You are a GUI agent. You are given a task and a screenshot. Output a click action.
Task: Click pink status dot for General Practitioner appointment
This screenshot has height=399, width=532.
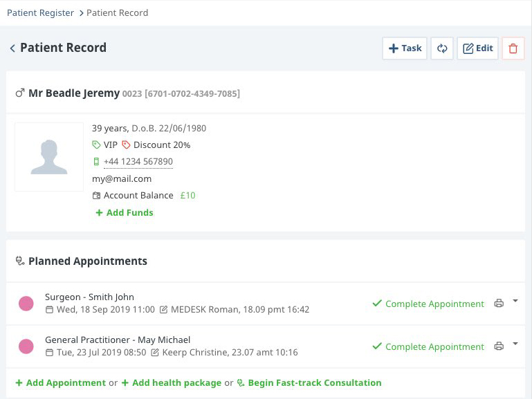click(26, 346)
